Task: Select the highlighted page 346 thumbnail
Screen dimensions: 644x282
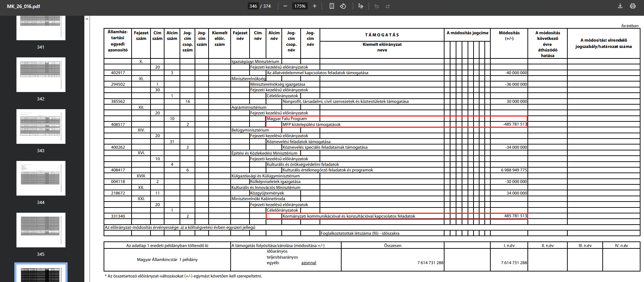Action: 41,274
